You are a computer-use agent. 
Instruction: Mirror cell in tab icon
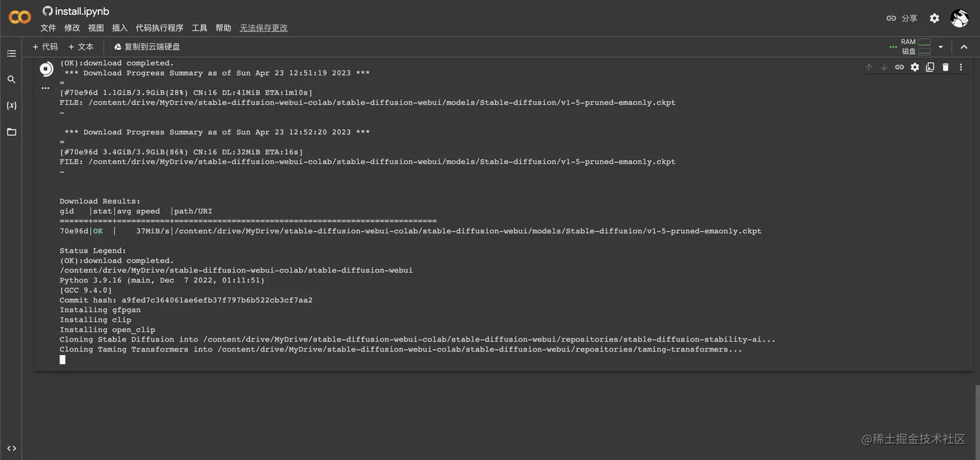[x=930, y=67]
